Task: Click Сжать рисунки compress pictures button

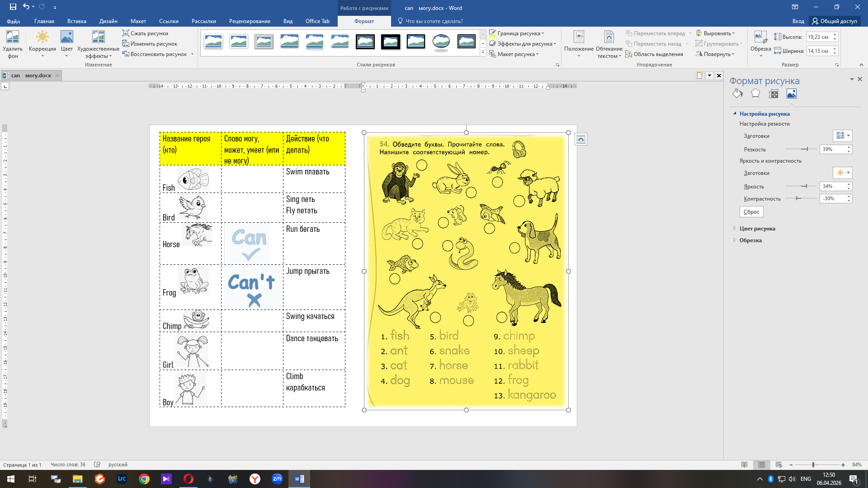Action: (145, 33)
